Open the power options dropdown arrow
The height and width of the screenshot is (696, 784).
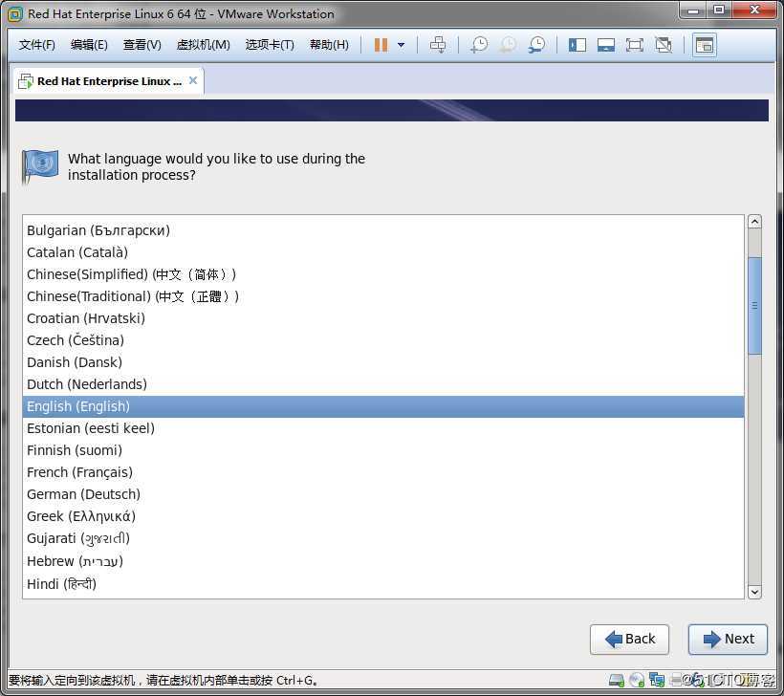[401, 45]
